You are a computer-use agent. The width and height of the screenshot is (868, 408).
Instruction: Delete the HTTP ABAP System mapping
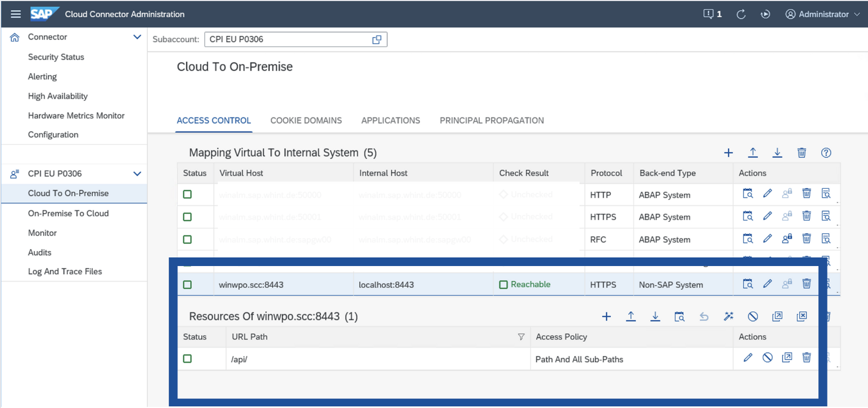807,194
